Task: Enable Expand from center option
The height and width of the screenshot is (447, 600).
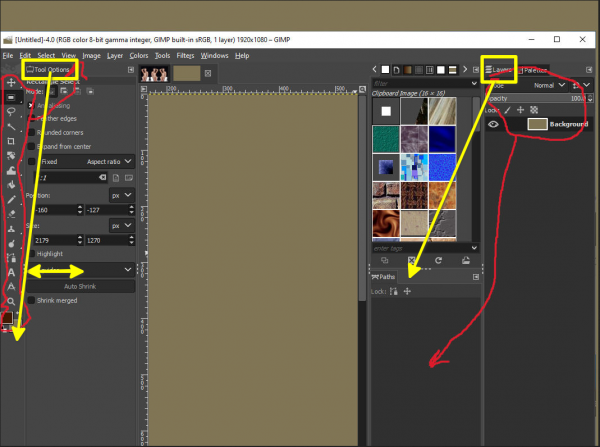Action: (x=31, y=147)
